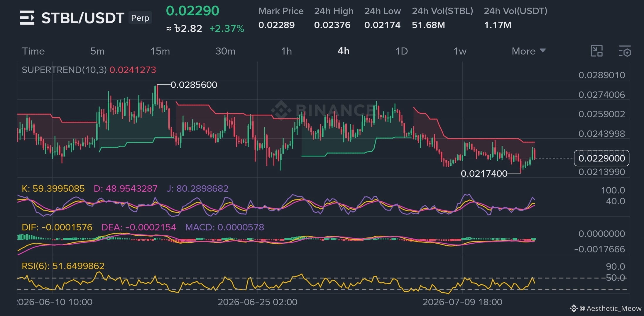Click the 24h High value 0.02376
Viewport: 644px width, 316px height.
tap(332, 25)
